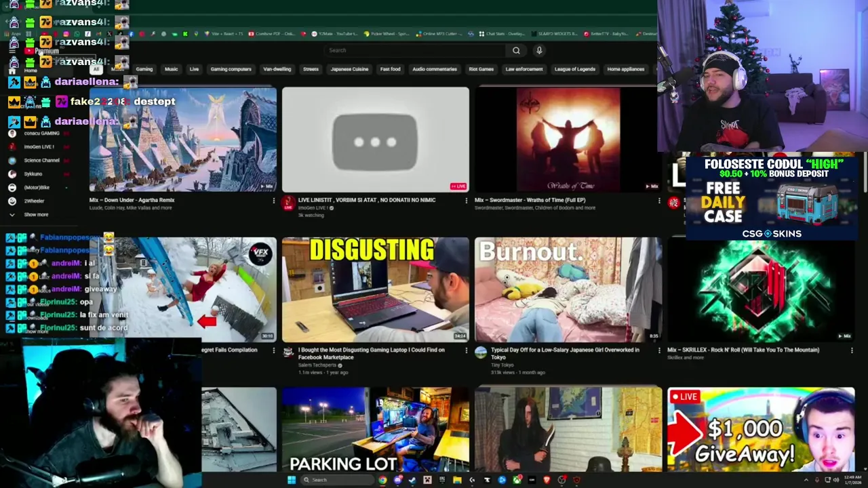The height and width of the screenshot is (488, 868).
Task: Open more options for Swordmaster mix
Action: tap(658, 201)
